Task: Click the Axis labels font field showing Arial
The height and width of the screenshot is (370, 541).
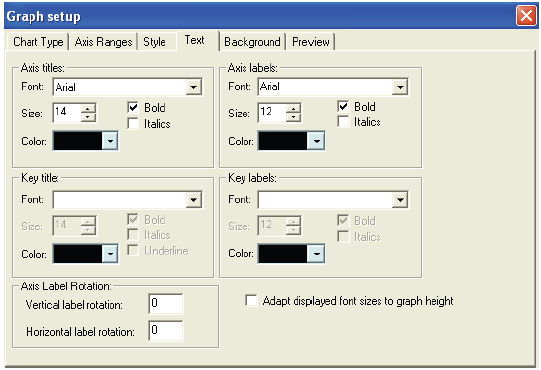Action: coord(325,87)
